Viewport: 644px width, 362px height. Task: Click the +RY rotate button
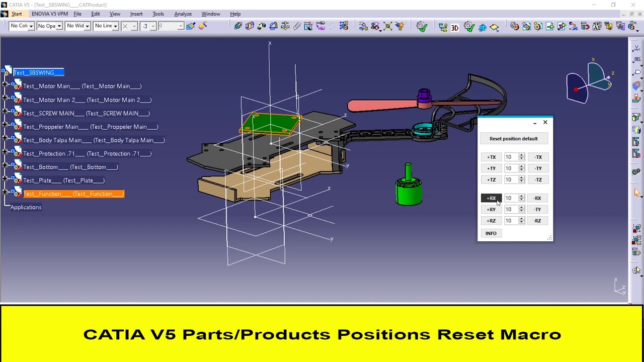coord(492,210)
